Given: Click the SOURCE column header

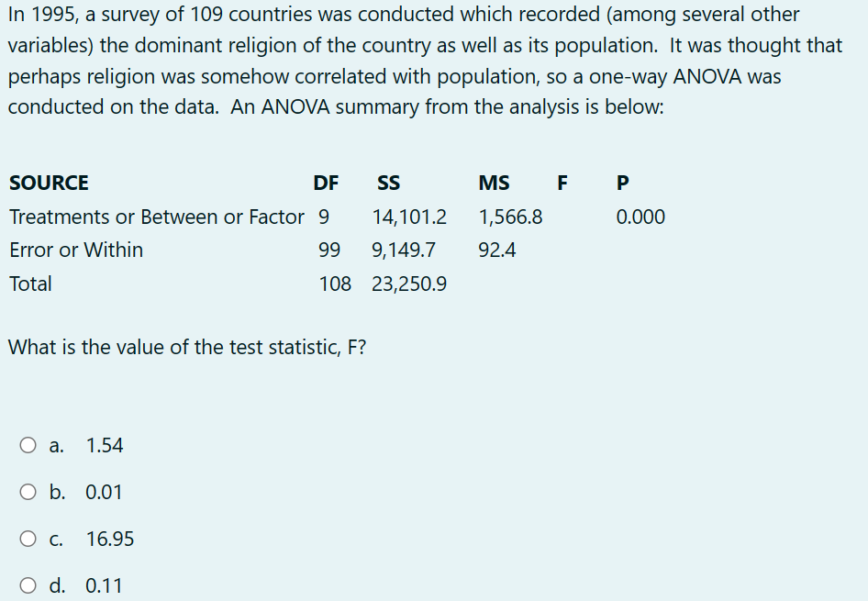Looking at the screenshot, I should coord(49,183).
